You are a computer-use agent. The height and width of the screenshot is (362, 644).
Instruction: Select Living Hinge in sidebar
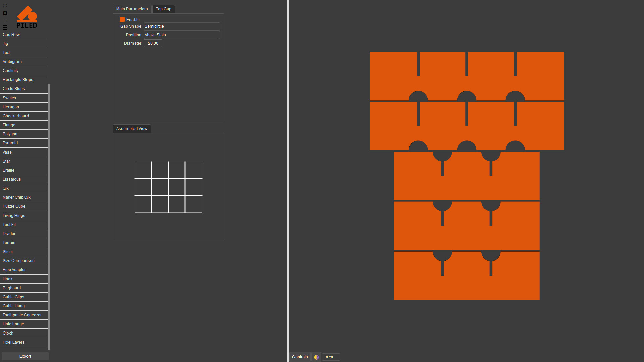pos(14,216)
